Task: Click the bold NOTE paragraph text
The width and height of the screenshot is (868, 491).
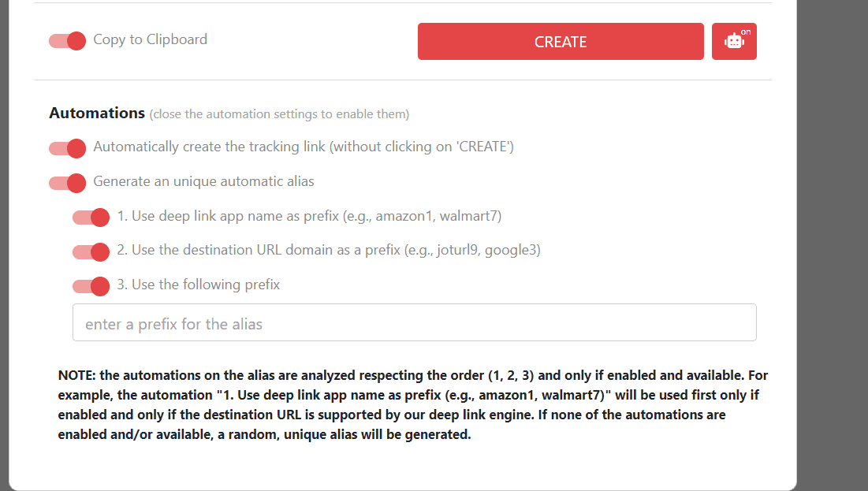Action: pos(412,404)
